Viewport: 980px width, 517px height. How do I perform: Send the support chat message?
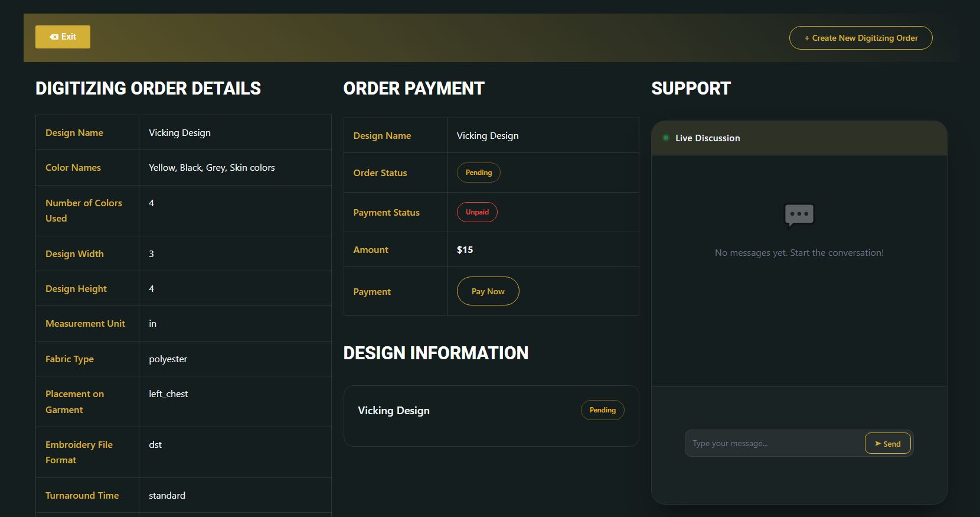click(x=887, y=444)
